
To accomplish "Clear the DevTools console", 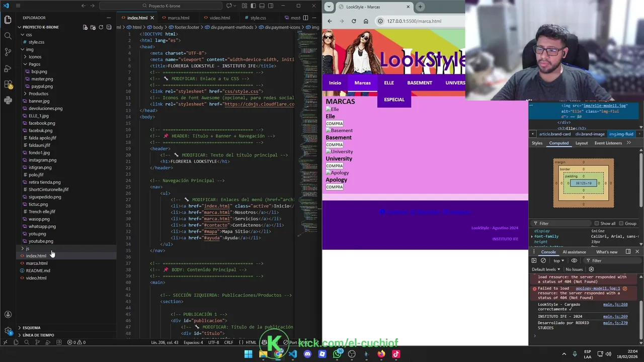I will coord(543,260).
